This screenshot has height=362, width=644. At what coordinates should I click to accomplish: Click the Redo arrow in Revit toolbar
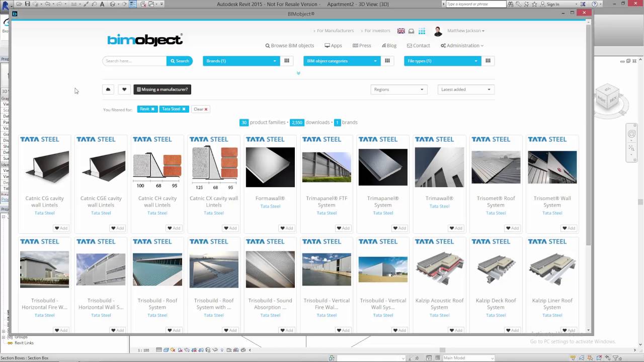[x=59, y=4]
